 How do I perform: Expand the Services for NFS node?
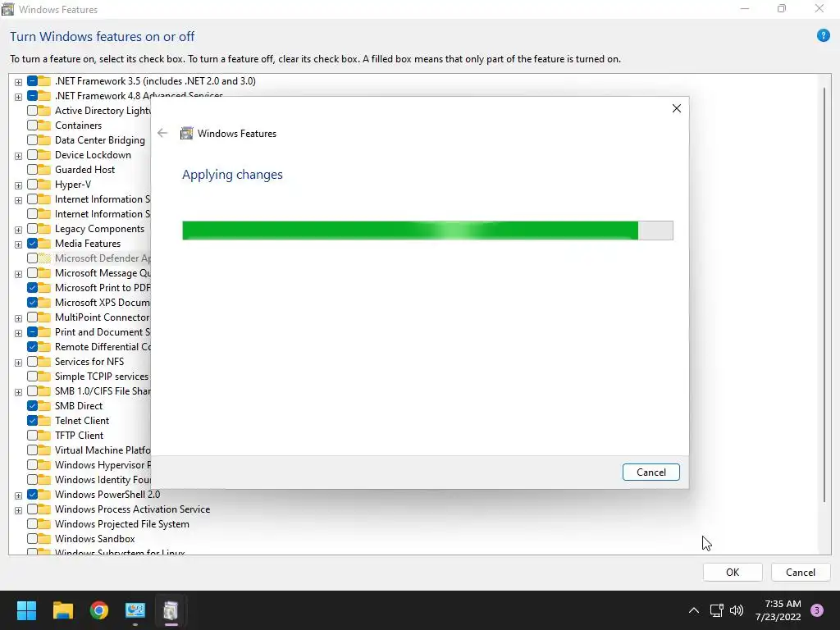18,363
